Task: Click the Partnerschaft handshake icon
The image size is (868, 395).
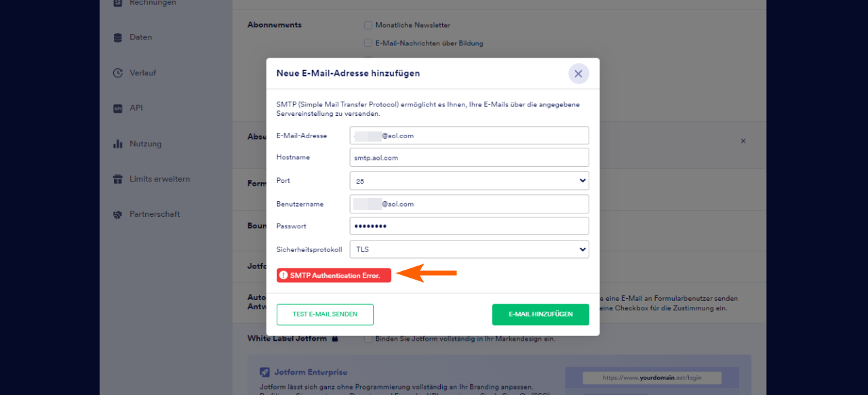Action: click(x=118, y=215)
